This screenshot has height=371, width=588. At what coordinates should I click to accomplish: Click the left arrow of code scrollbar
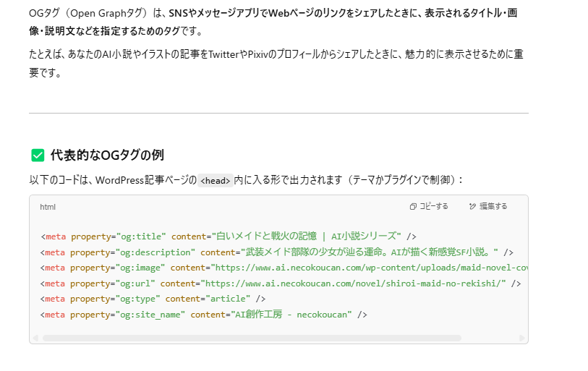coord(35,338)
